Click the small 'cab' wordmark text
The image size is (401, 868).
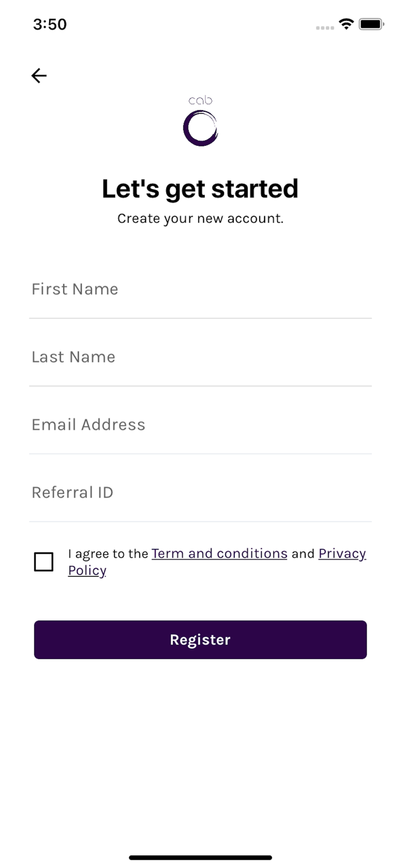[x=200, y=101]
